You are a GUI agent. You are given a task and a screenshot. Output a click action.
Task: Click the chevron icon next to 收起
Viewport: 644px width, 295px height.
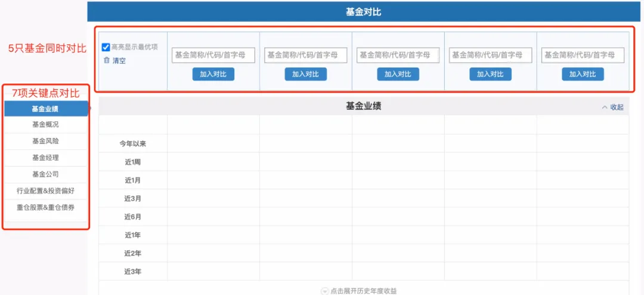pyautogui.click(x=604, y=107)
